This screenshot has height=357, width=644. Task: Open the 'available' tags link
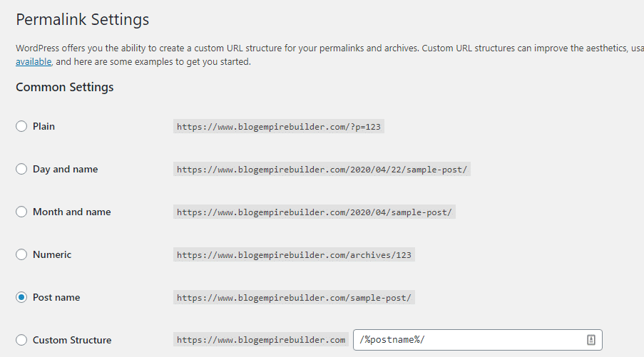coord(34,62)
